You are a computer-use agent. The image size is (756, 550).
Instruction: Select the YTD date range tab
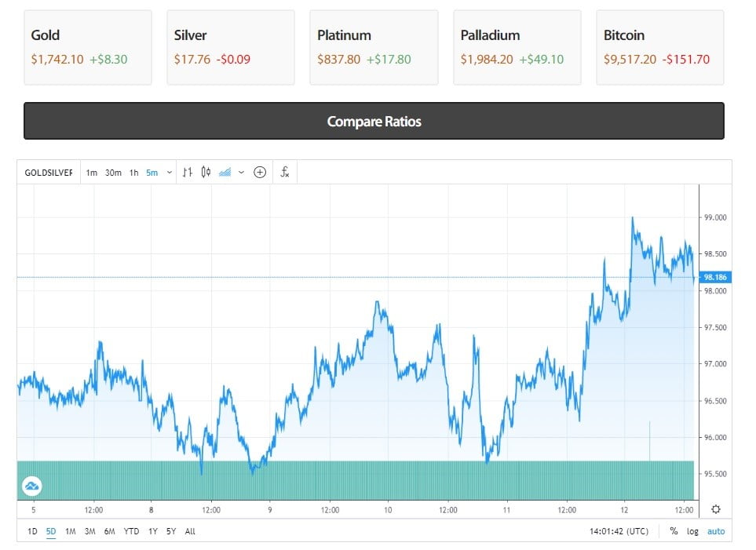131,531
